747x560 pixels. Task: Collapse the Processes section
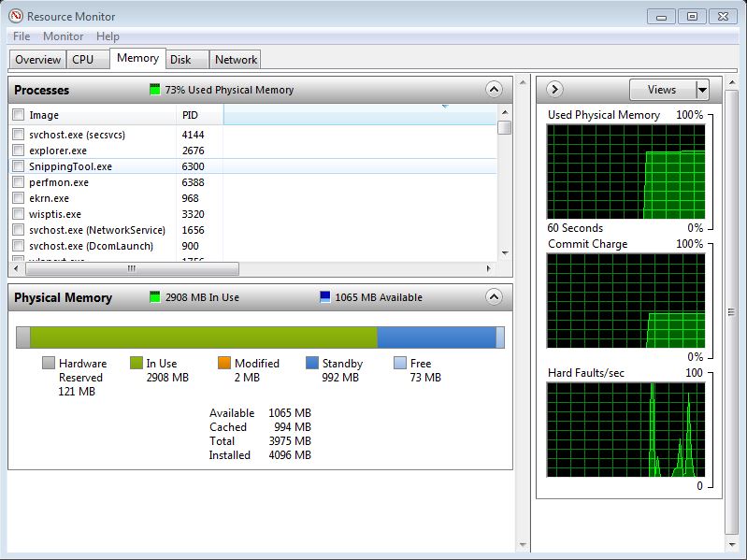tap(494, 89)
